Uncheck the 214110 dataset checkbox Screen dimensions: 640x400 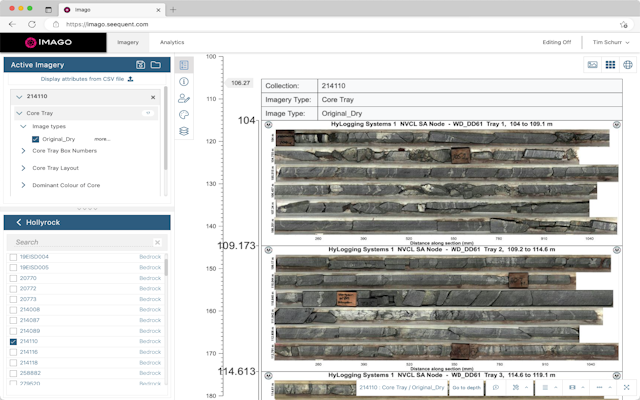click(13, 341)
